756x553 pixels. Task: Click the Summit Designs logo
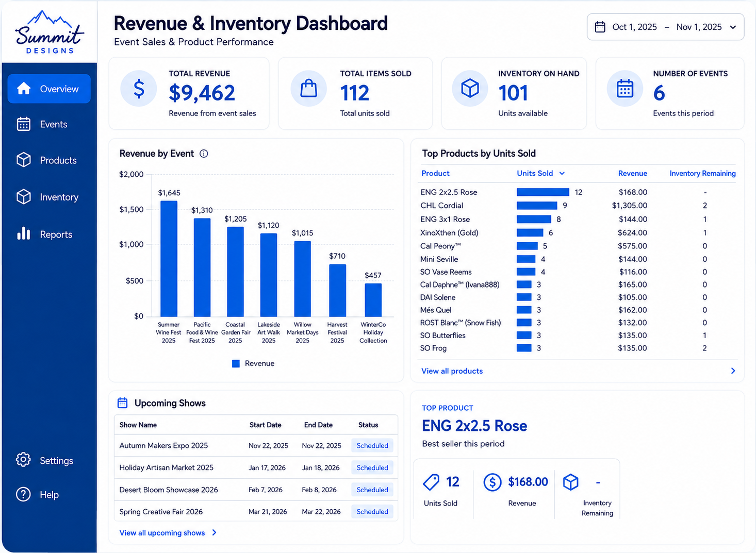50,32
